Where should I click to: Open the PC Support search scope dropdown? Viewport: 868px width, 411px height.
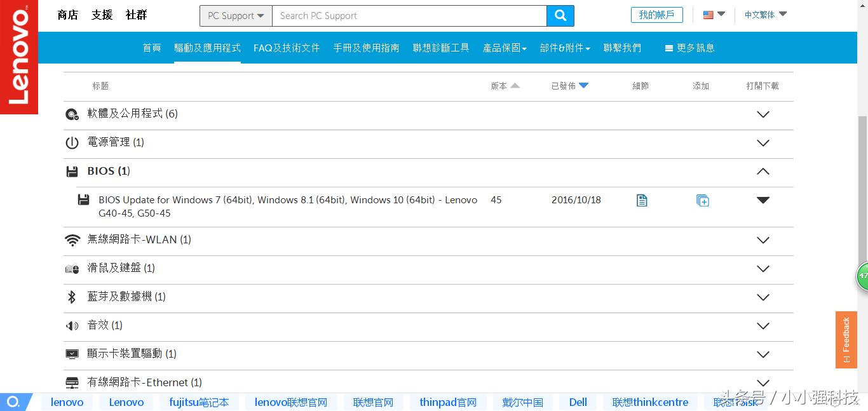click(235, 15)
